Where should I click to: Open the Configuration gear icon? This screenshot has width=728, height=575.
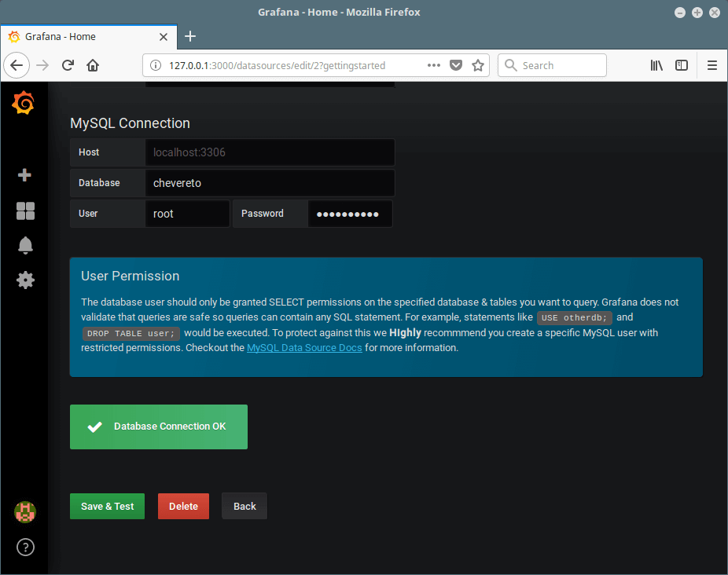[25, 280]
